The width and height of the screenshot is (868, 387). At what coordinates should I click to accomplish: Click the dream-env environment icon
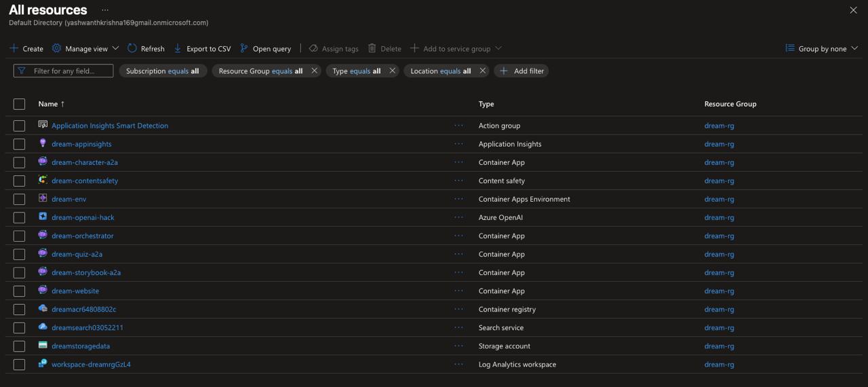coord(43,198)
